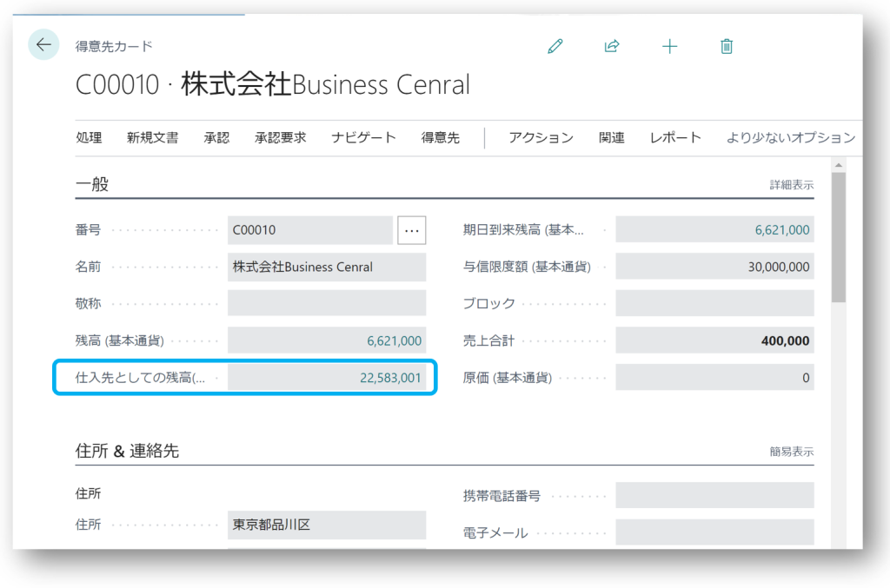
Task: Click 簡易表示 in 住所 & 連絡先 section
Action: pos(792,452)
